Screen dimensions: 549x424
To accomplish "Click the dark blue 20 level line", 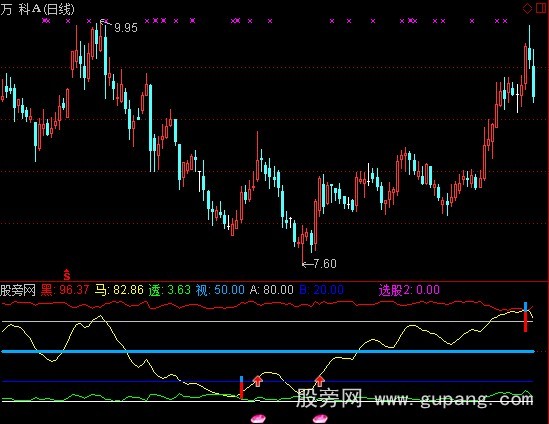I will tap(268, 381).
